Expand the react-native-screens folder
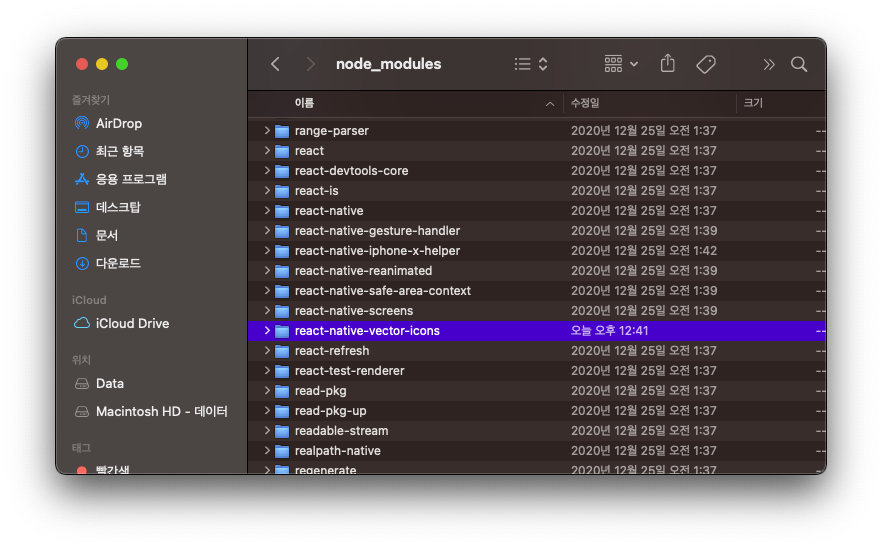Screen dimensions: 882x548 tap(267, 311)
